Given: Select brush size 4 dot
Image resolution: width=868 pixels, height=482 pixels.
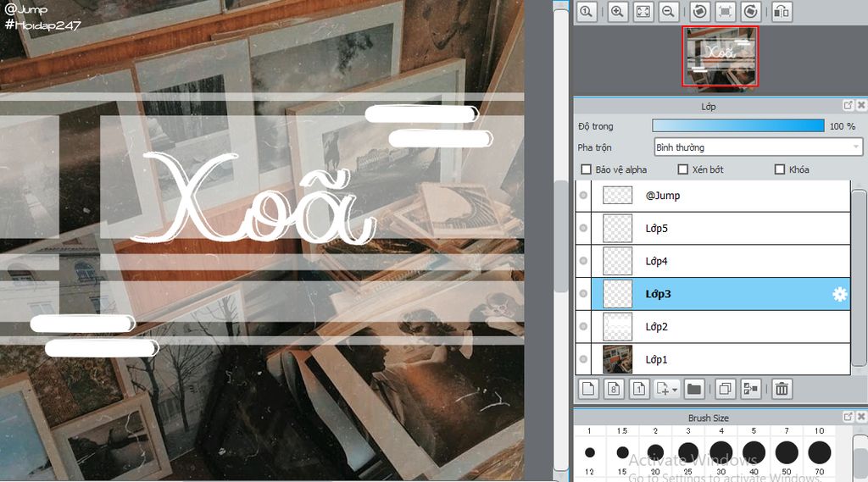Looking at the screenshot, I should (721, 452).
